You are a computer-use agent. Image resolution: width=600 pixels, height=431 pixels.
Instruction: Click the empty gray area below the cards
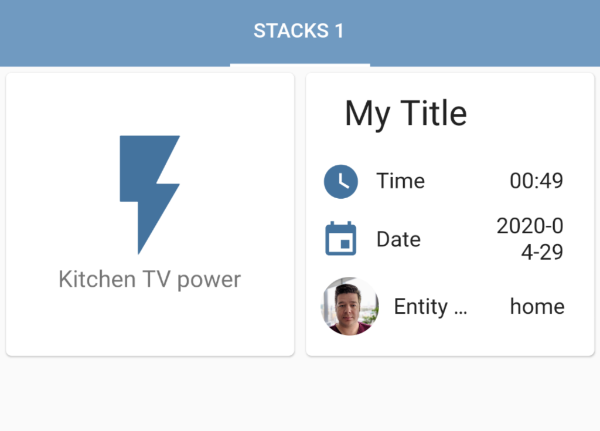click(x=300, y=395)
